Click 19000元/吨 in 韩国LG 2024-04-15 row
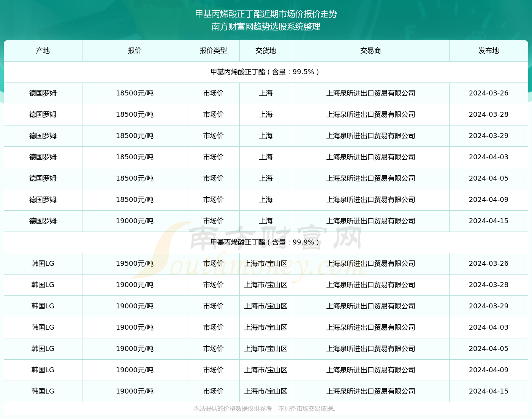Image resolution: width=532 pixels, height=419 pixels. tap(135, 391)
